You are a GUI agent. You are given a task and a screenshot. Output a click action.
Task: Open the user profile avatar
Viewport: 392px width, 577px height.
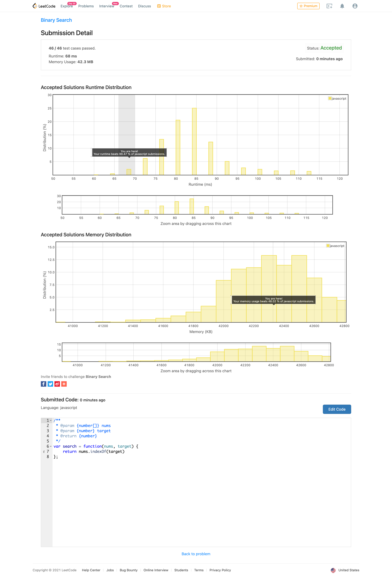[355, 6]
